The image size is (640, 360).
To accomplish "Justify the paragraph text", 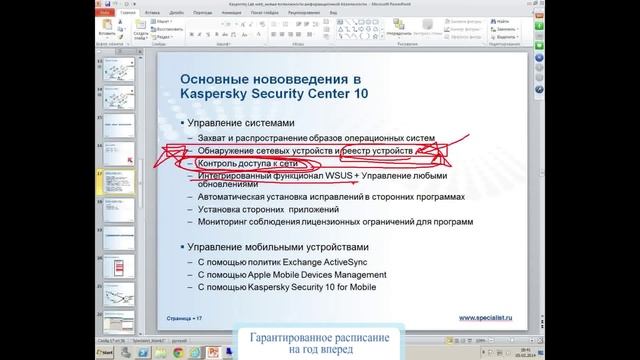I will (299, 35).
